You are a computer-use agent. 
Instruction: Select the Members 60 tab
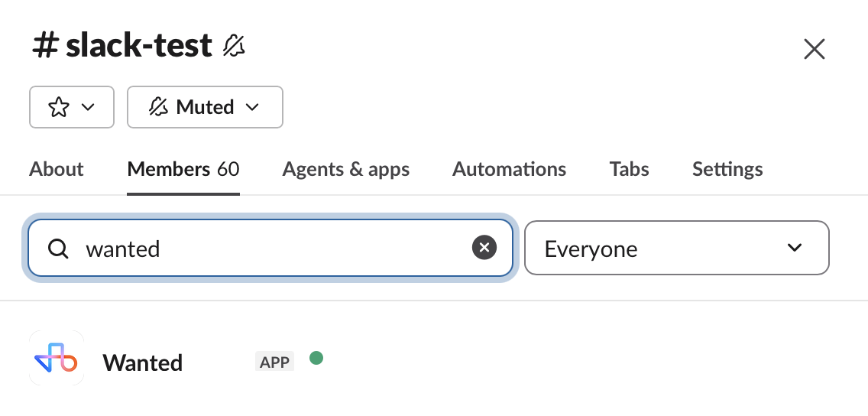click(x=183, y=169)
